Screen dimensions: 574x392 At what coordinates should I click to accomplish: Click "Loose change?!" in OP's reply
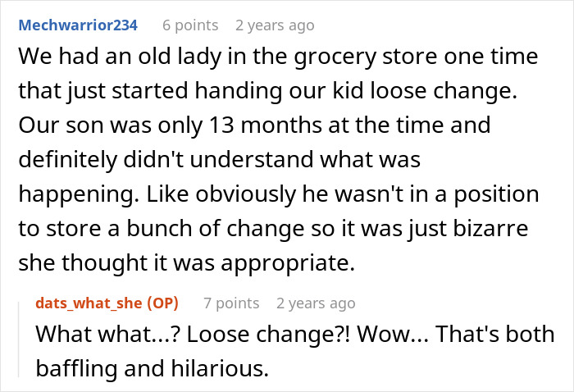tap(269, 334)
